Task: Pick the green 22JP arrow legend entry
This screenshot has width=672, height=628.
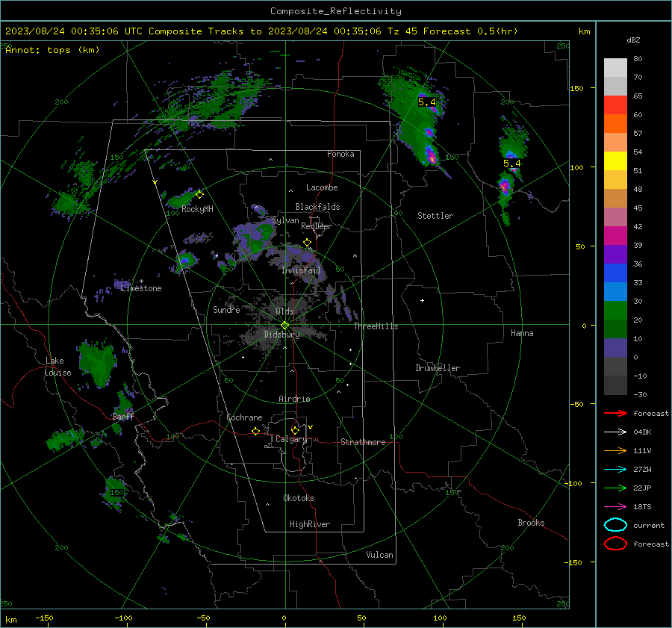Action: tap(615, 488)
